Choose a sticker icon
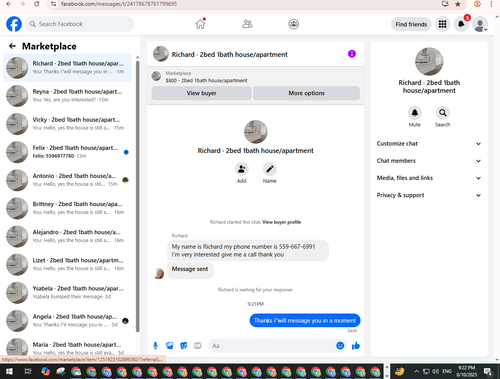The height and width of the screenshot is (379, 500). 183,346
